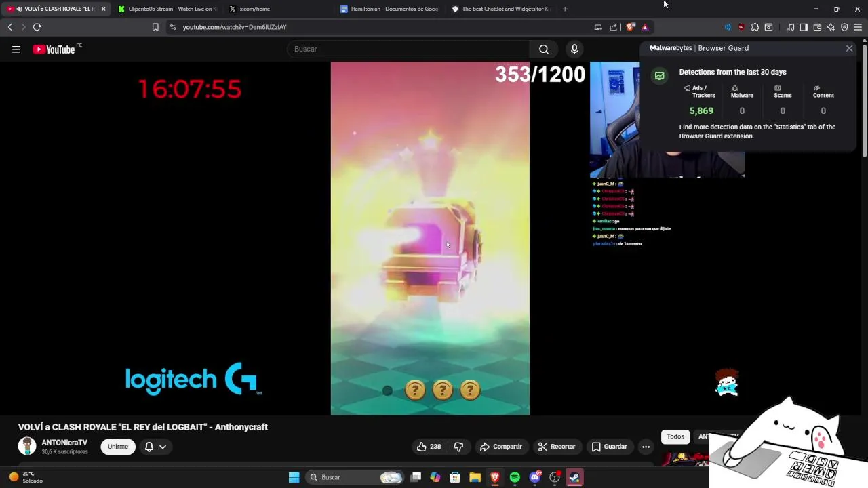
Task: Open the Windows Start menu
Action: (294, 477)
